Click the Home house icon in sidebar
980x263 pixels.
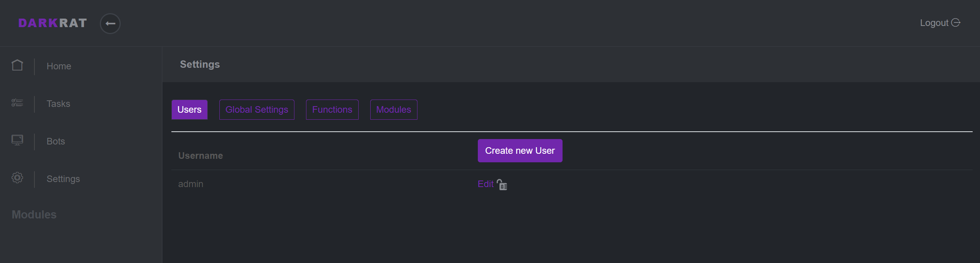coord(17,65)
